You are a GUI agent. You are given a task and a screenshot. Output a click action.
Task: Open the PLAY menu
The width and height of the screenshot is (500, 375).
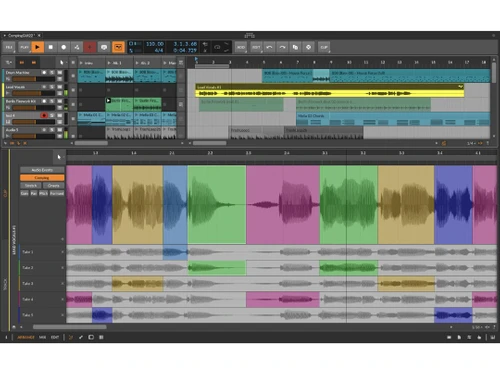click(24, 47)
